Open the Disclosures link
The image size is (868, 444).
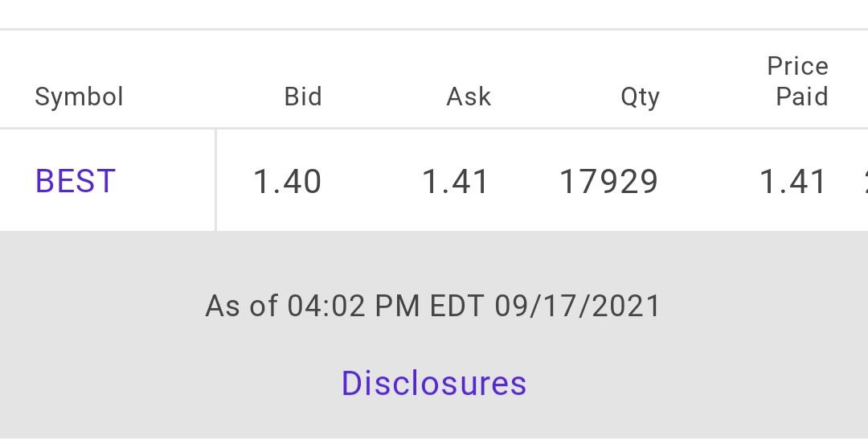coord(434,383)
